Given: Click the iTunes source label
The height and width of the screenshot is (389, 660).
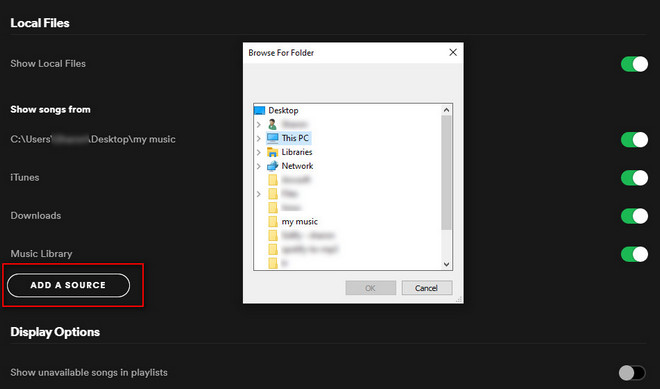Looking at the screenshot, I should [25, 178].
